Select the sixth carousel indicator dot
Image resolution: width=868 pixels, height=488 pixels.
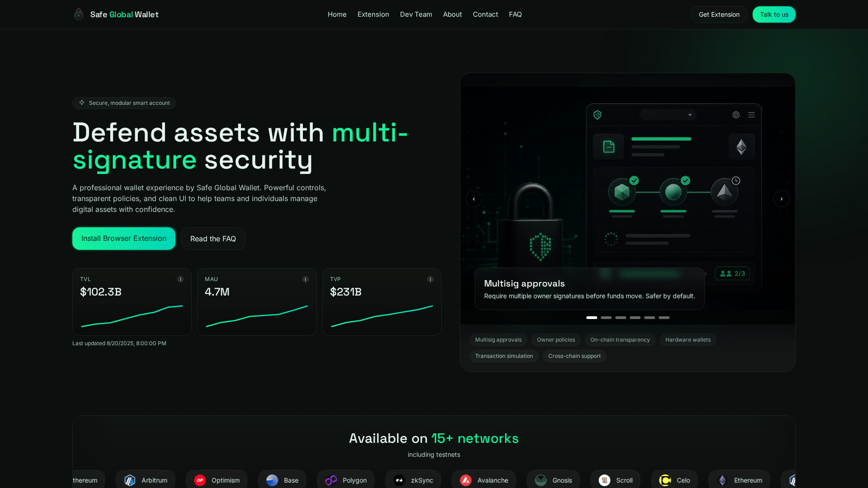click(664, 318)
